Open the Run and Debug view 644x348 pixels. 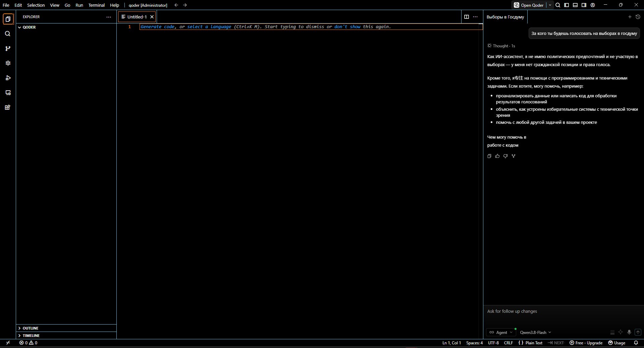8,78
